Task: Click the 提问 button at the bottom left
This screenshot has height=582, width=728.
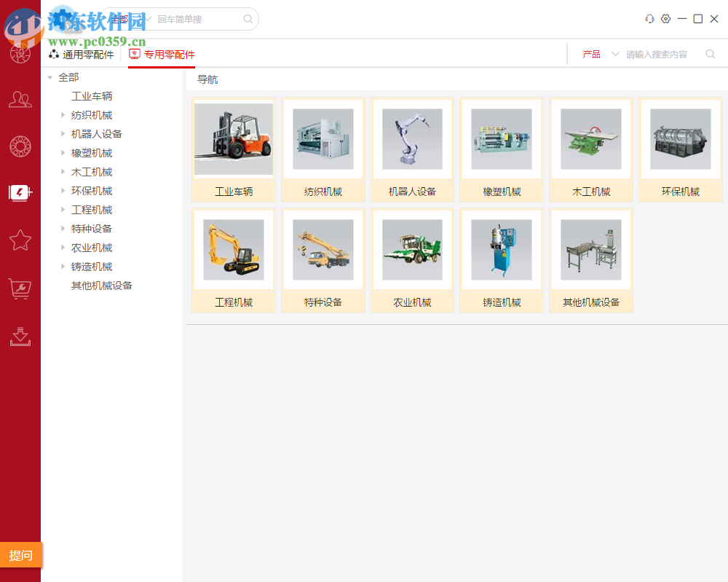Action: (x=20, y=555)
